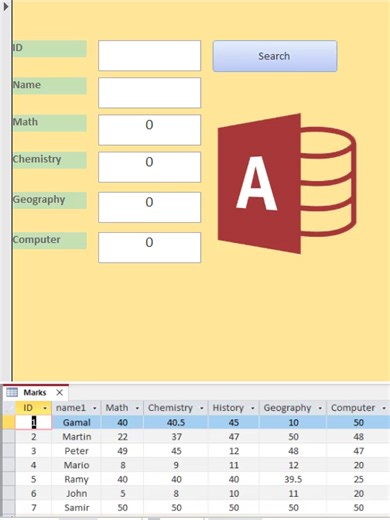Click the Geography label on the form
This screenshot has height=520, width=390.
pyautogui.click(x=49, y=200)
